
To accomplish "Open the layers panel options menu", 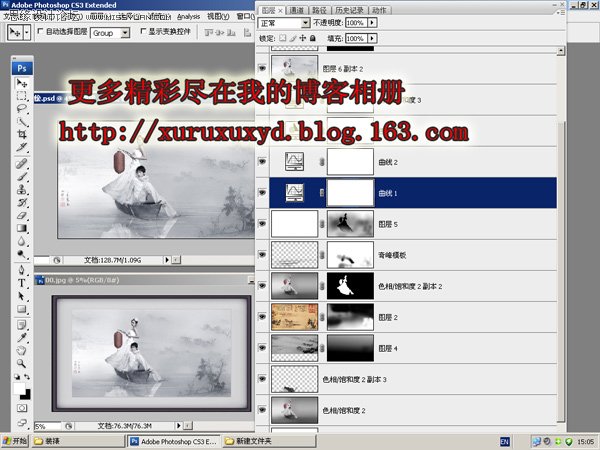I will coord(562,12).
